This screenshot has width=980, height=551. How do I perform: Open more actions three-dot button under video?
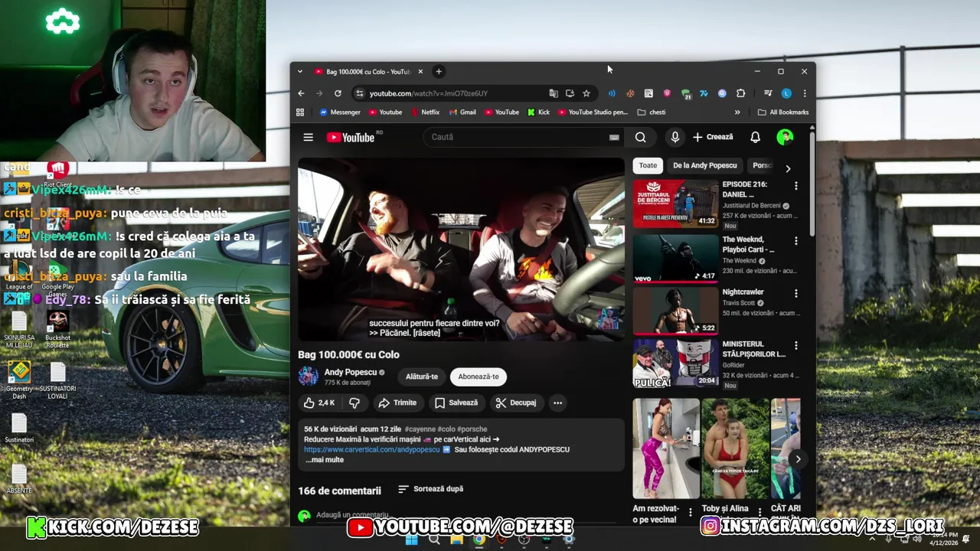[x=557, y=403]
